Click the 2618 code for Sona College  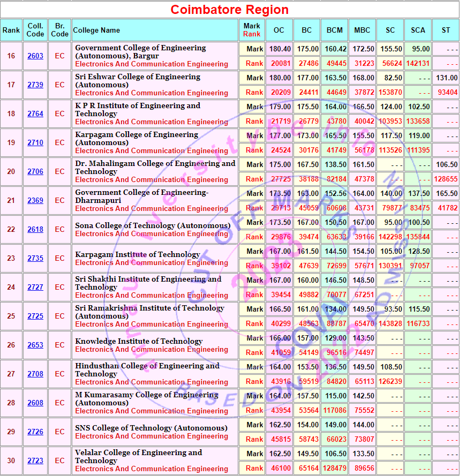pos(35,230)
